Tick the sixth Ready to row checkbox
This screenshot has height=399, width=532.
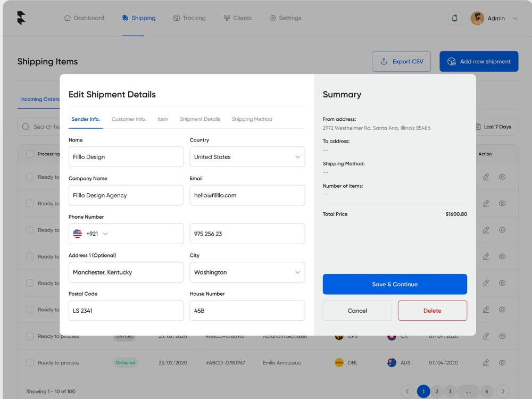click(30, 310)
